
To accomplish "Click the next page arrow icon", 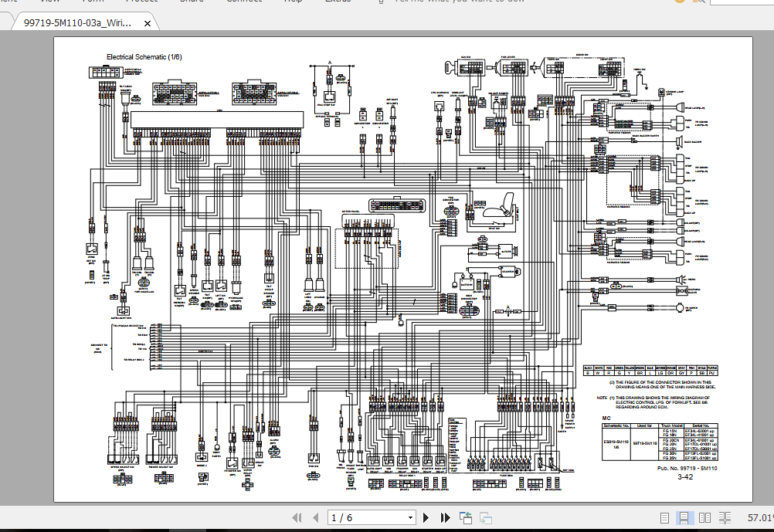I will [426, 518].
